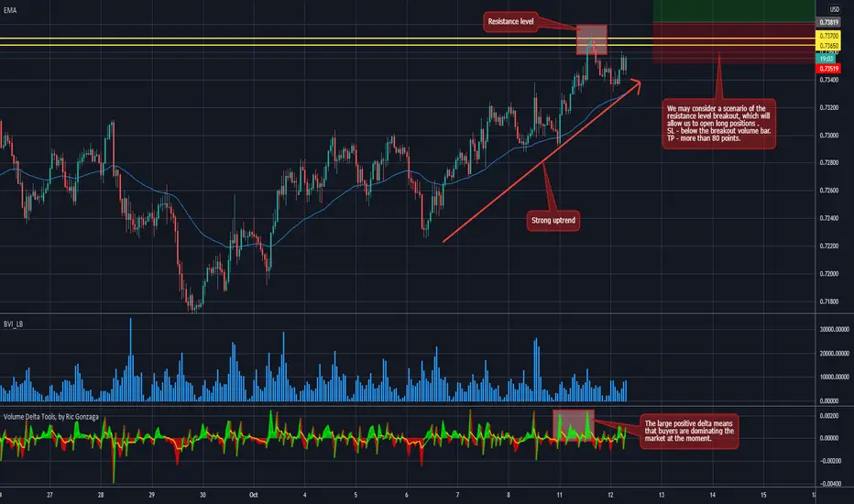Select the resistance breakout scenario callout text
Viewport: 854px width, 504px height.
click(x=718, y=124)
